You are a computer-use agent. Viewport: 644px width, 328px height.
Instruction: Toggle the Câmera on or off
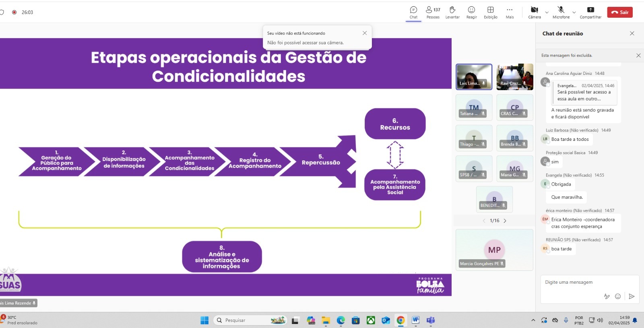coord(534,12)
